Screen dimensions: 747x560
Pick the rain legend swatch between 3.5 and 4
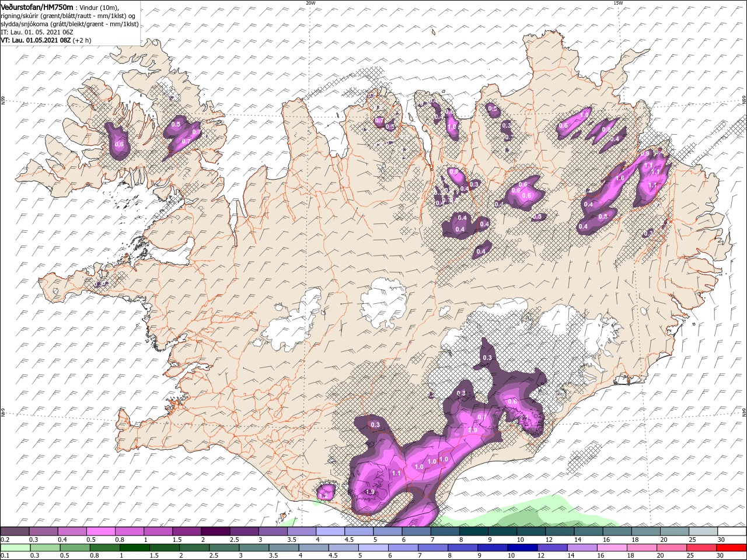(284, 548)
